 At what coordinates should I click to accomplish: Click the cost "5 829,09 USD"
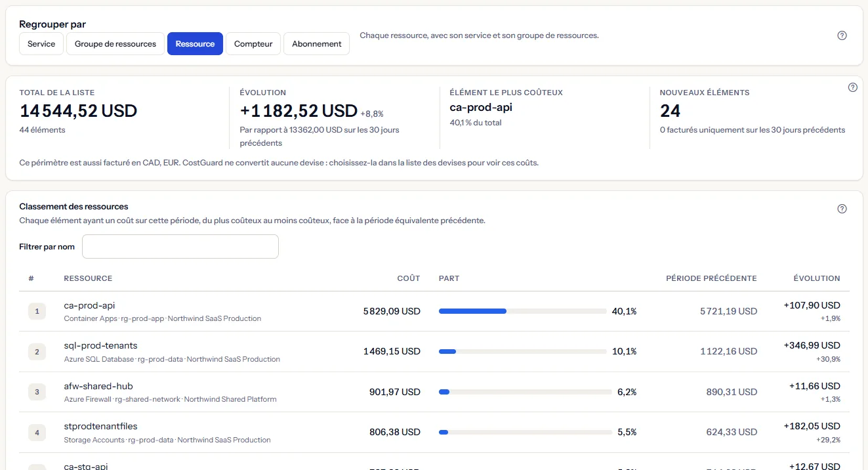click(392, 312)
